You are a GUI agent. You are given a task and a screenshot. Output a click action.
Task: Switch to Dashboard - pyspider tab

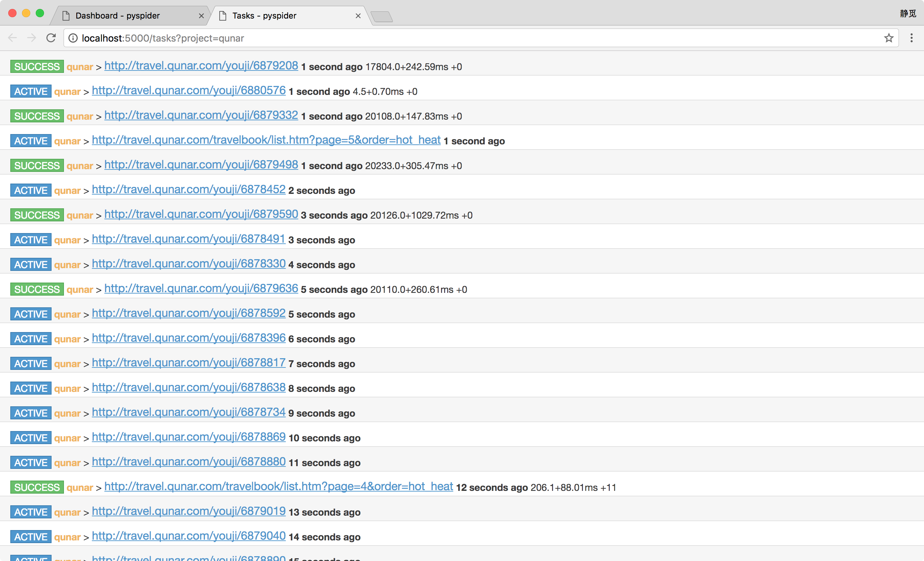118,16
